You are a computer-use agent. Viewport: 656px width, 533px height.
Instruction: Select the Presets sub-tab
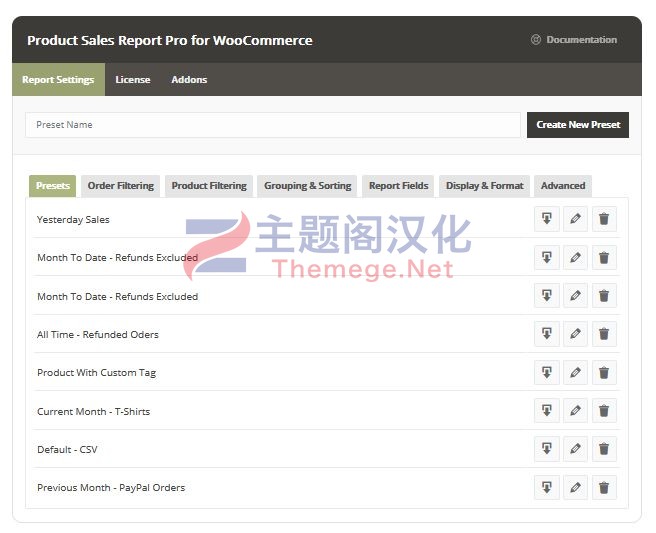click(53, 186)
